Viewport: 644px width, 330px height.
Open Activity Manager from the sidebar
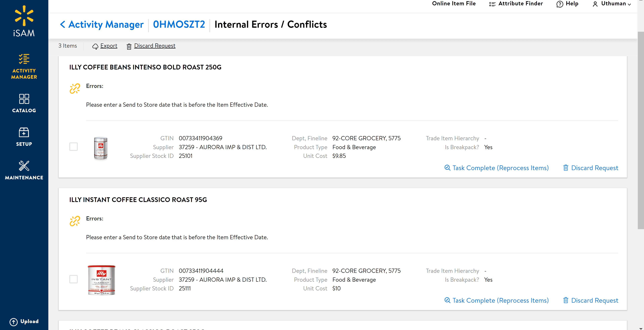coord(24,66)
